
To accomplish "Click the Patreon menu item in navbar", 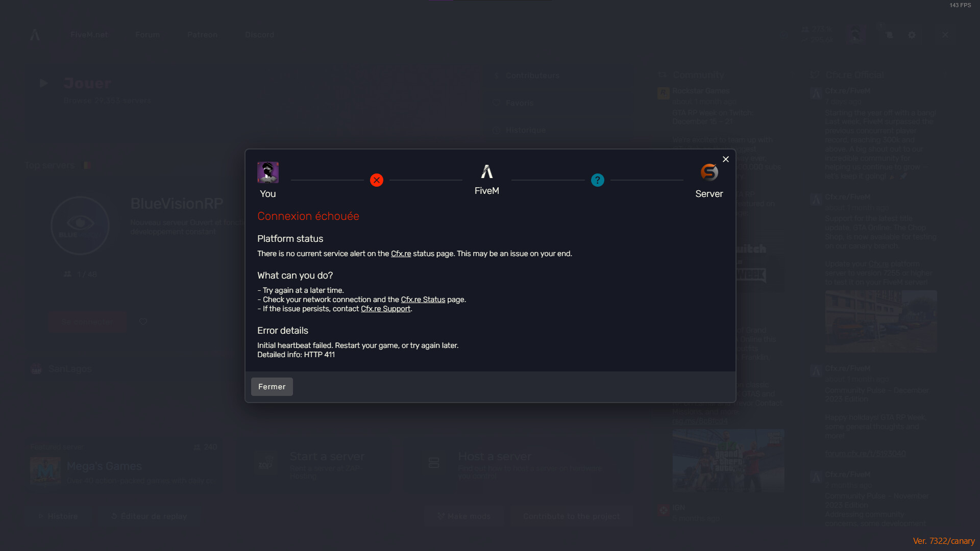I will [202, 34].
